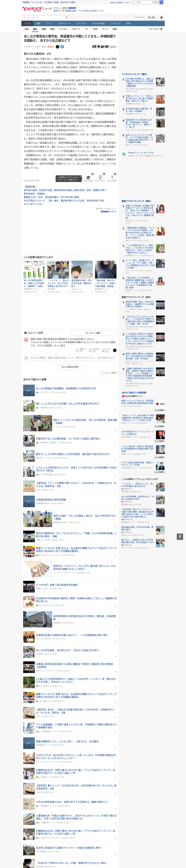Open マイページ link
This screenshot has width=186, height=868.
pos(139,18)
